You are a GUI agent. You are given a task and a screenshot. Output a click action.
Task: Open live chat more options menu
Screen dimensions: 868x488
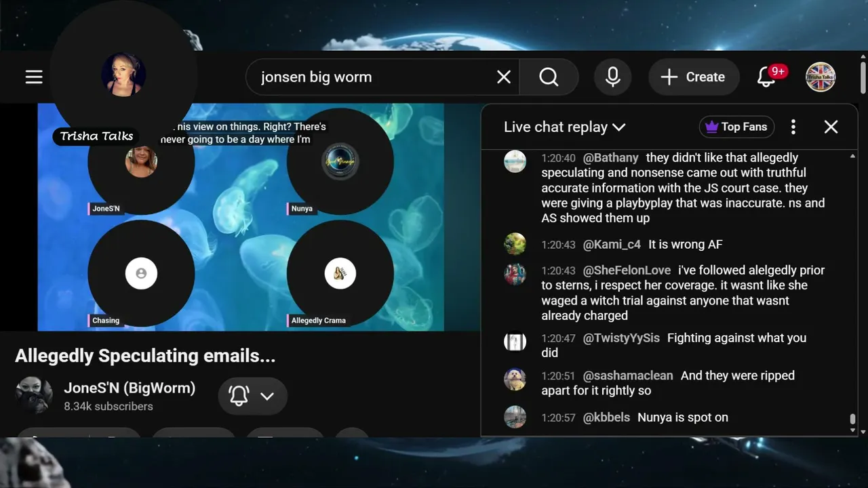point(793,127)
